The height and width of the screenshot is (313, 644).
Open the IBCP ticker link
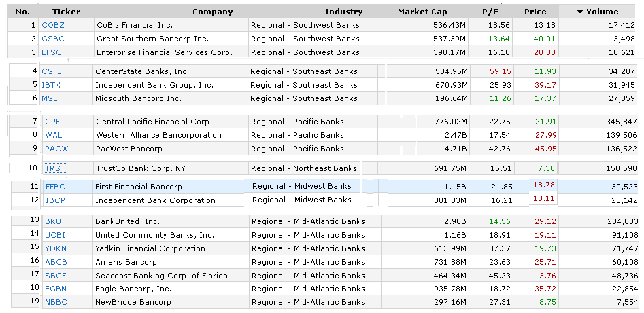(x=56, y=200)
